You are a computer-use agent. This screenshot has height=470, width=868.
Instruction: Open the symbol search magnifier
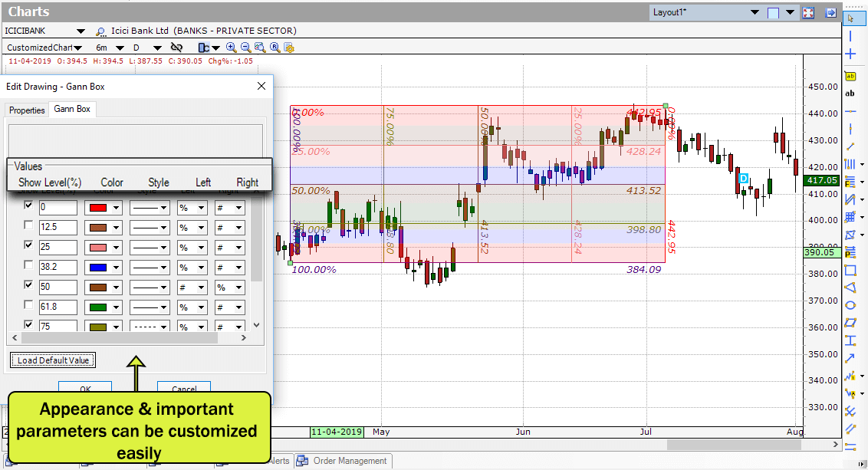click(100, 32)
